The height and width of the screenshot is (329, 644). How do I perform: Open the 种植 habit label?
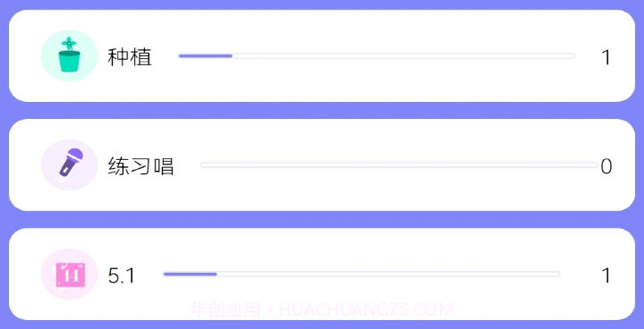coord(130,57)
